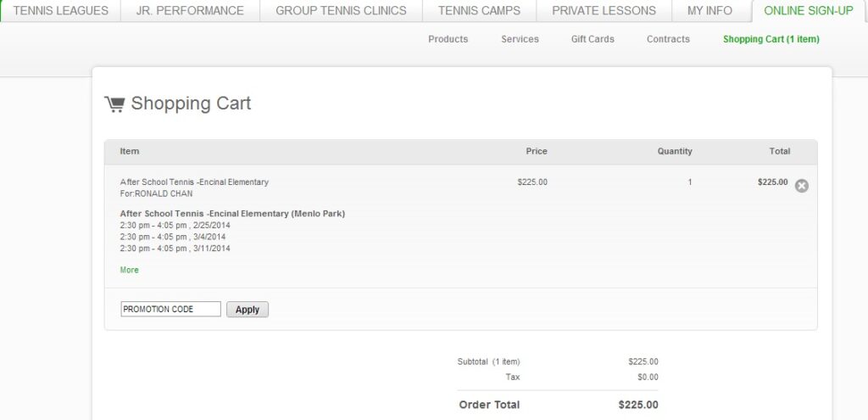Open the Gift Cards page
The height and width of the screenshot is (420, 868).
593,39
